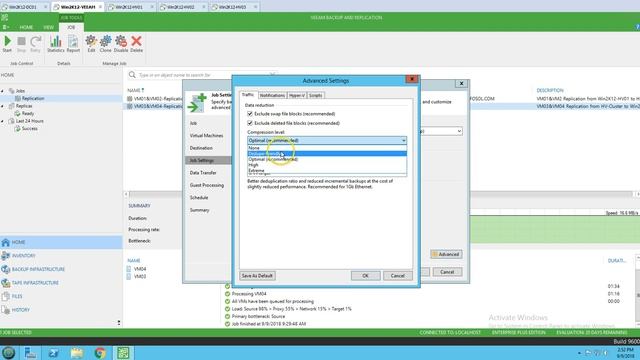Open the HOME ribbon tab
This screenshot has width=640, height=360.
26,27
